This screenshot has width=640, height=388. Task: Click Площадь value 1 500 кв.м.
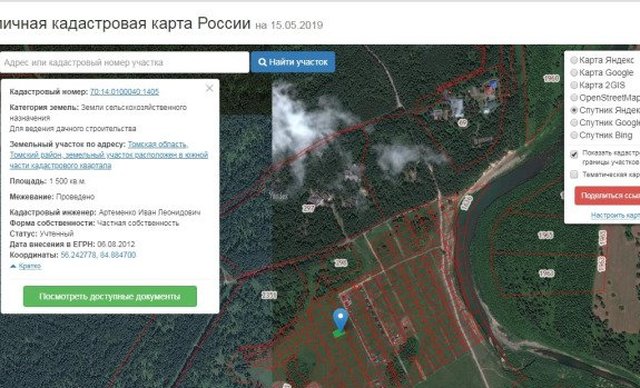pyautogui.click(x=67, y=181)
